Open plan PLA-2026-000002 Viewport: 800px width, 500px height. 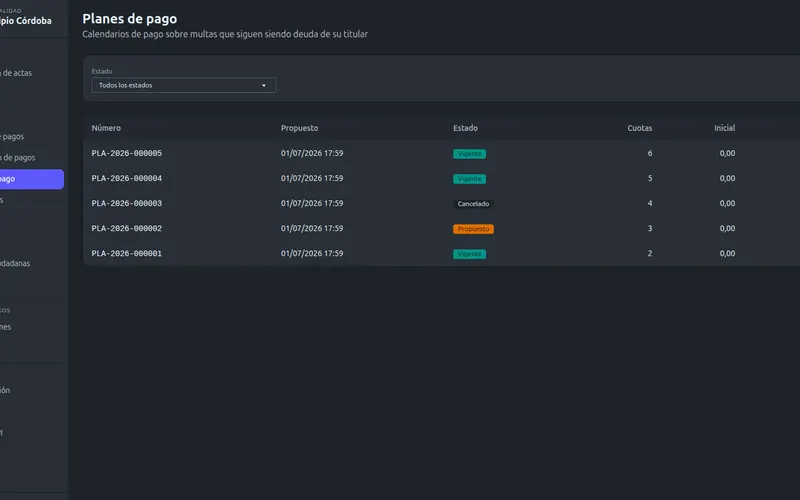[127, 228]
